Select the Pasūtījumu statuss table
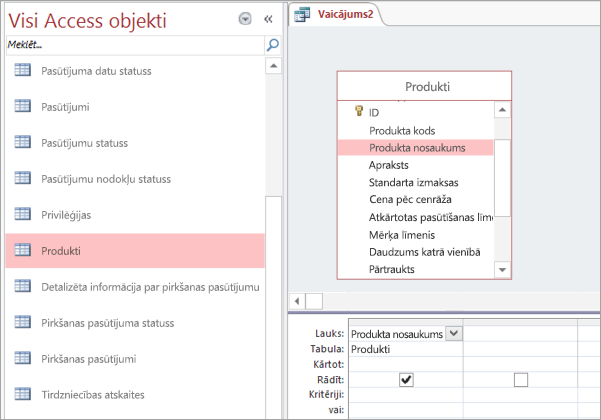601x420 pixels. [x=84, y=143]
